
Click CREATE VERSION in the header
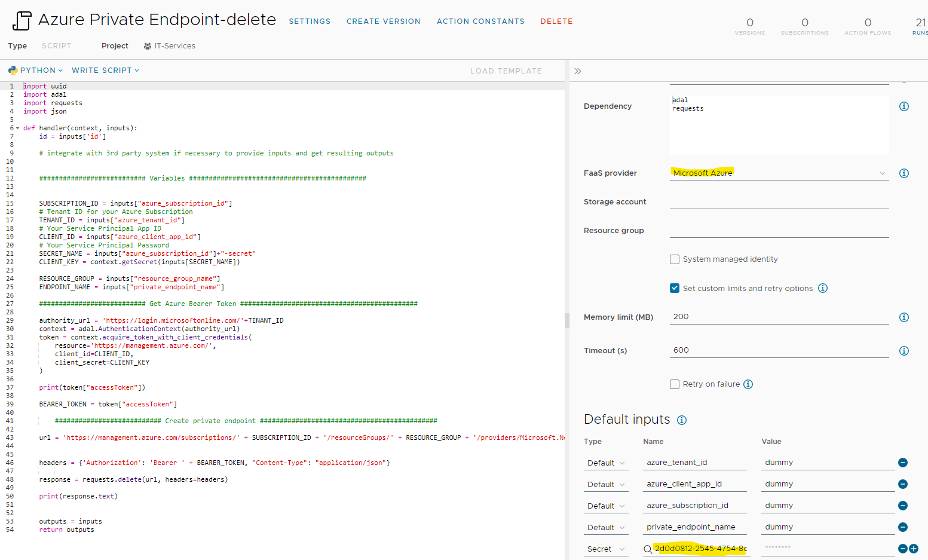coord(384,22)
